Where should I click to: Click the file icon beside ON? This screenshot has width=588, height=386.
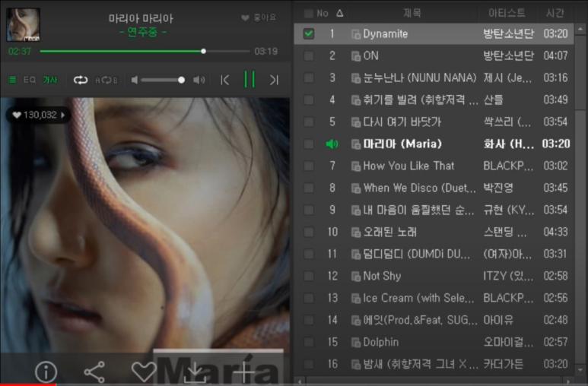tap(356, 56)
